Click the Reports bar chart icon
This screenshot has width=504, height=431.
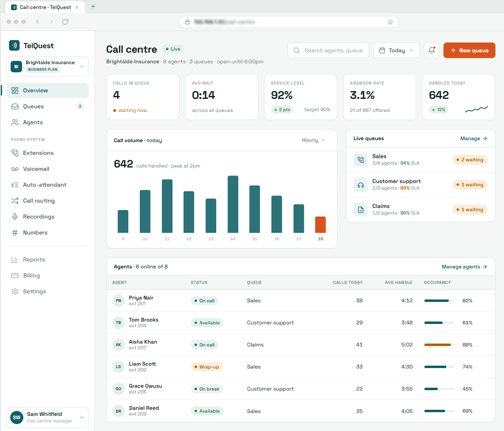click(x=15, y=259)
